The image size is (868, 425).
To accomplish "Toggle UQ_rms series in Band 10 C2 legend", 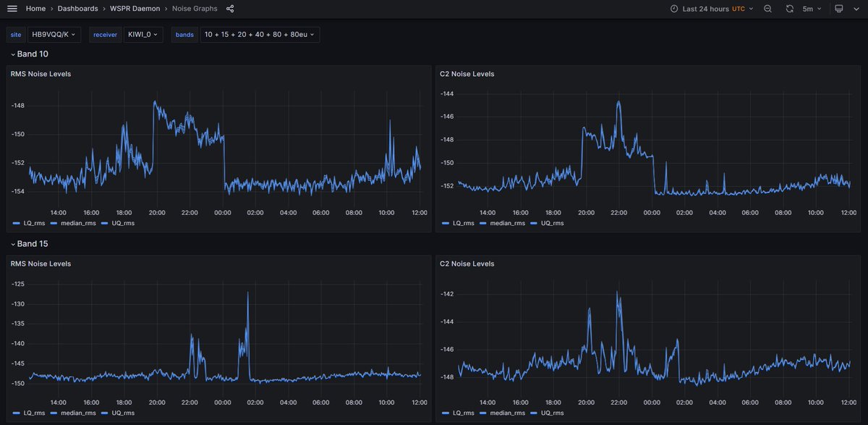I will click(553, 223).
